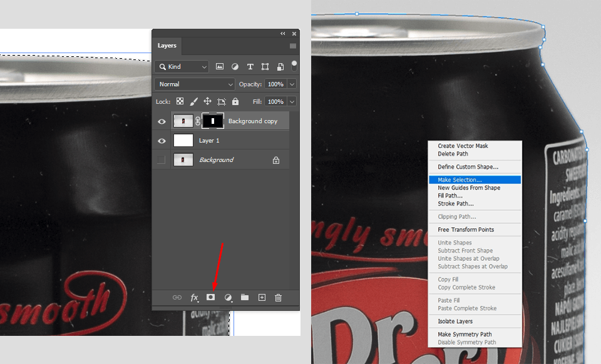The width and height of the screenshot is (601, 364).
Task: Open the Layers panel menu icon
Action: click(x=293, y=46)
